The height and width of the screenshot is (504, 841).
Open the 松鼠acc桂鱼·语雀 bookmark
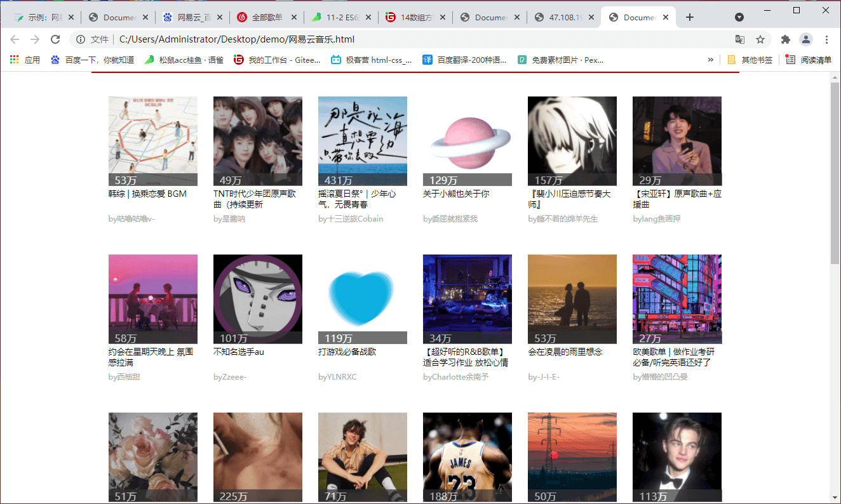pyautogui.click(x=184, y=60)
